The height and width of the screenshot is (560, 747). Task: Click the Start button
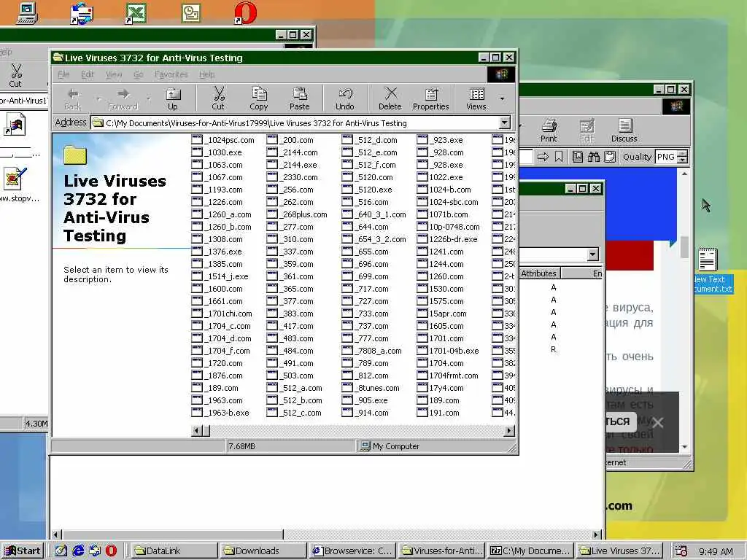point(23,551)
